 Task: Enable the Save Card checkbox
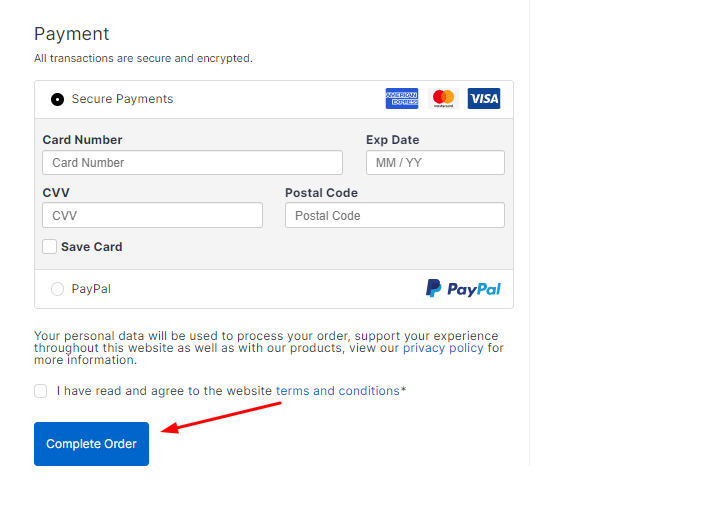click(x=49, y=246)
